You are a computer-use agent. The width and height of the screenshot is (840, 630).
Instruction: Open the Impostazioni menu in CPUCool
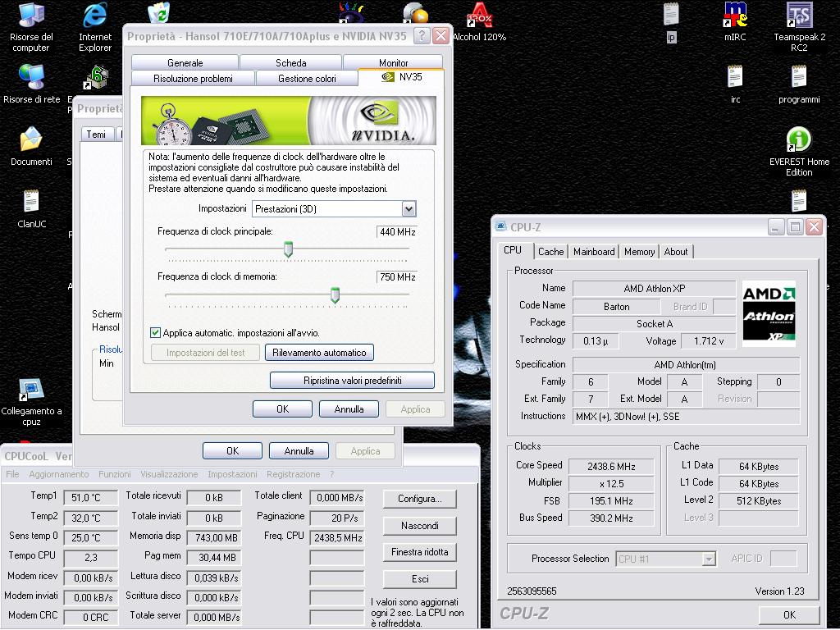232,474
